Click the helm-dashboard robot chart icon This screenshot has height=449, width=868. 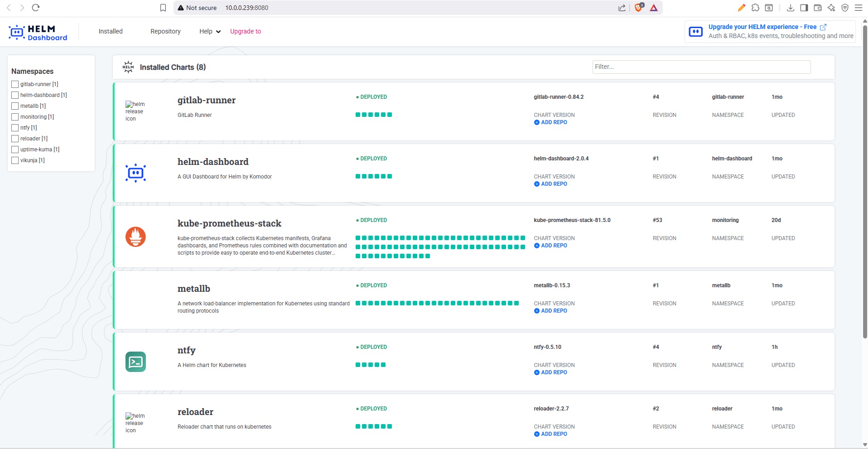[x=135, y=173]
